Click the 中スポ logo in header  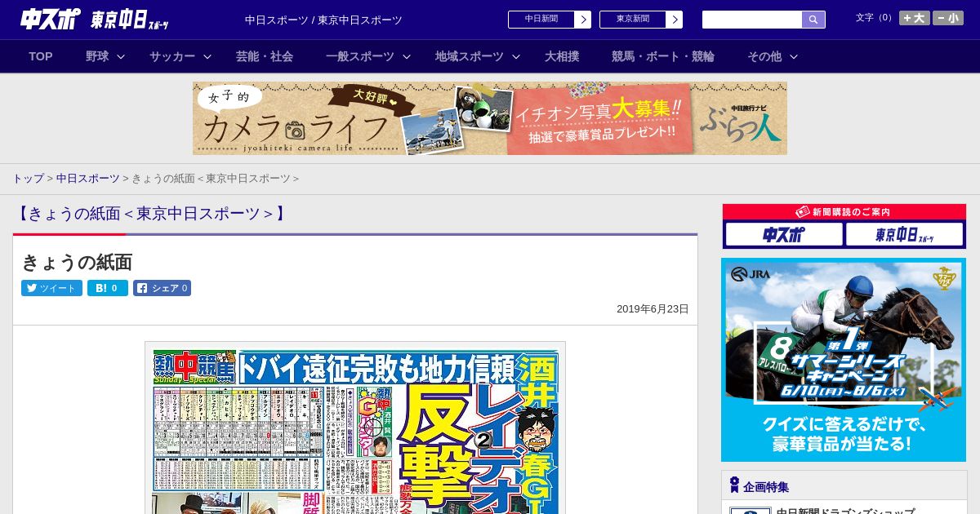pos(51,20)
